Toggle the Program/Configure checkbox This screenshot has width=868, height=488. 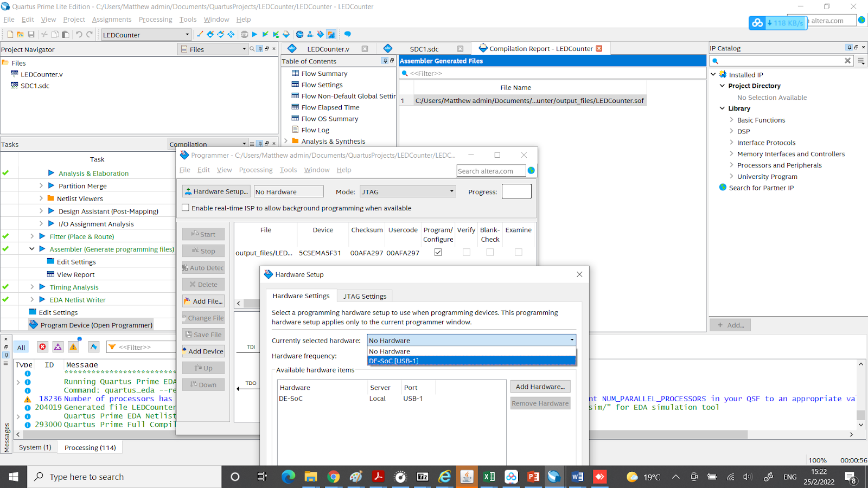point(438,252)
